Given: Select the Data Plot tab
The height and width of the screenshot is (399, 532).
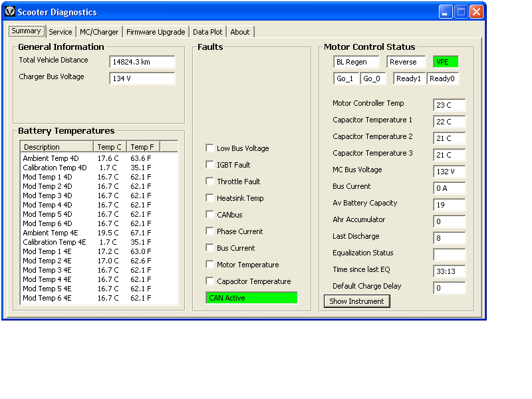Looking at the screenshot, I should pyautogui.click(x=207, y=32).
